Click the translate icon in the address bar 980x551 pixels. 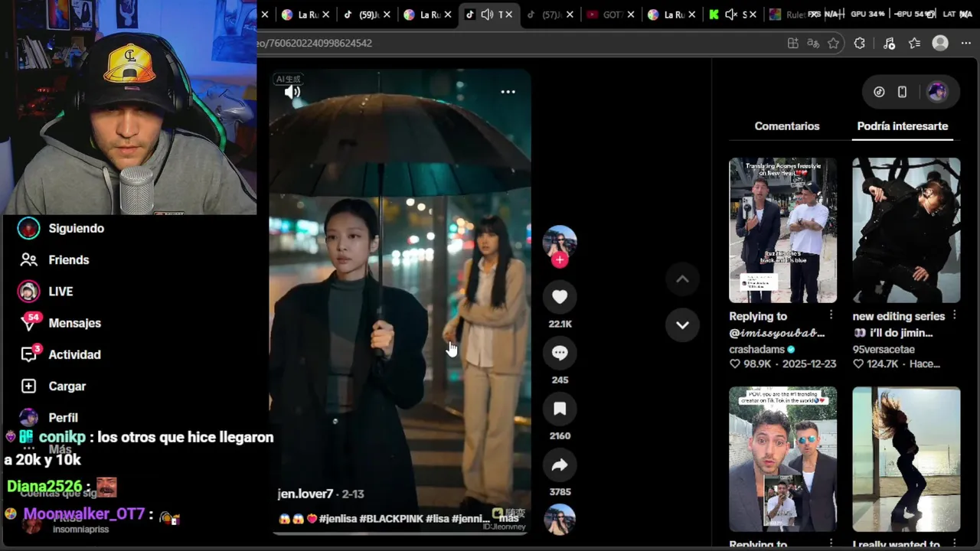[813, 44]
